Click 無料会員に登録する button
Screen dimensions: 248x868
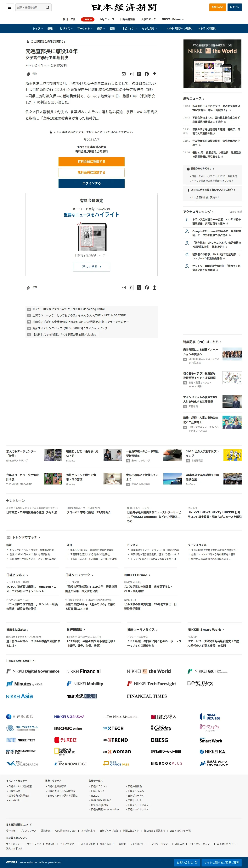(x=92, y=172)
